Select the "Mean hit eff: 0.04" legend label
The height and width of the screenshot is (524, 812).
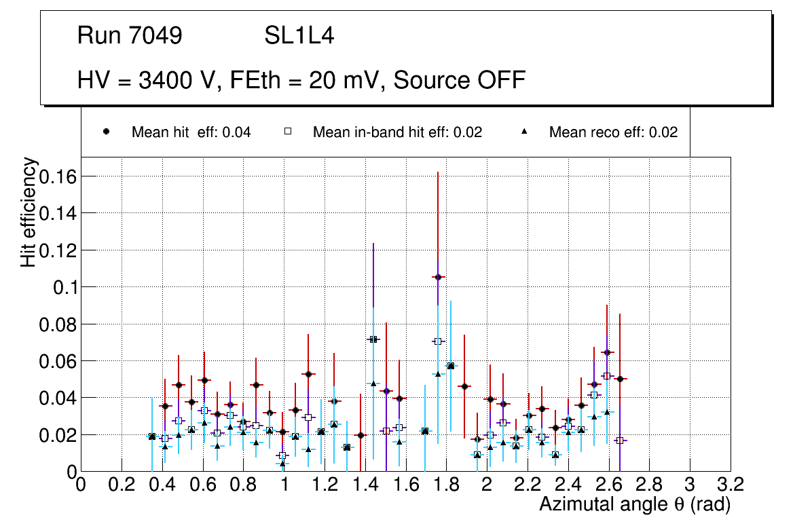pyautogui.click(x=191, y=132)
